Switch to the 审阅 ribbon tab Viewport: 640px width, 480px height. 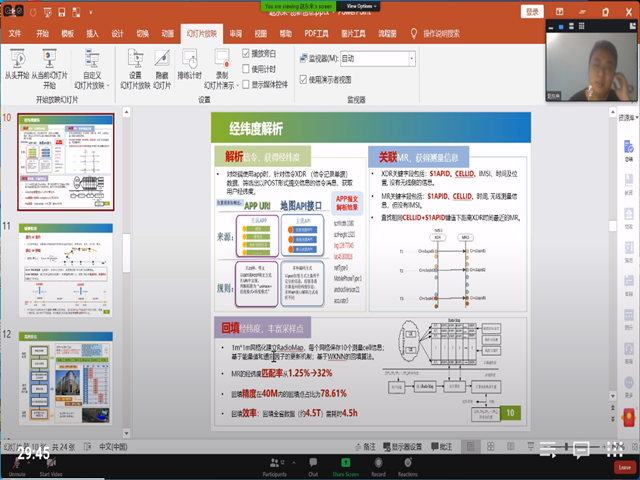coord(235,33)
